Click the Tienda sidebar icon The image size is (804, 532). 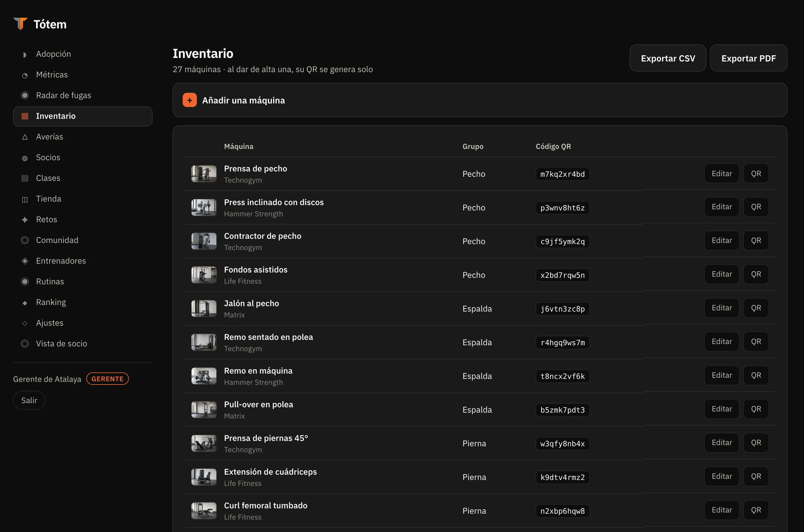tap(25, 199)
